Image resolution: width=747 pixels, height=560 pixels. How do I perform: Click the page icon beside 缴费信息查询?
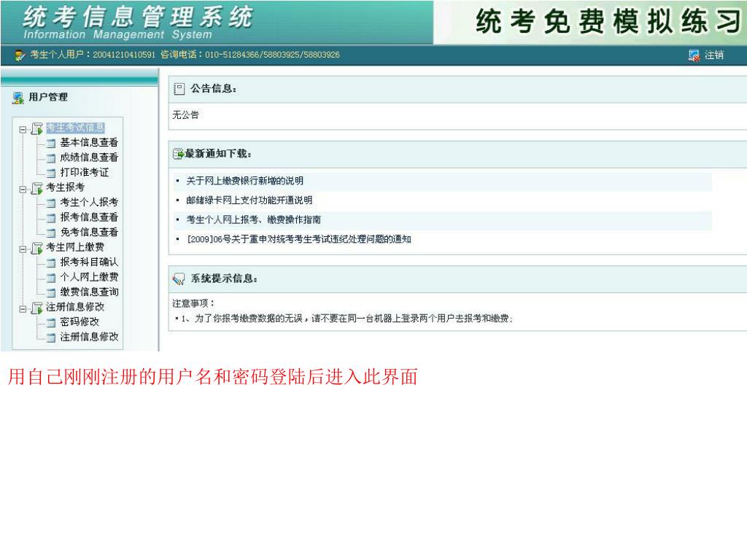(x=51, y=293)
